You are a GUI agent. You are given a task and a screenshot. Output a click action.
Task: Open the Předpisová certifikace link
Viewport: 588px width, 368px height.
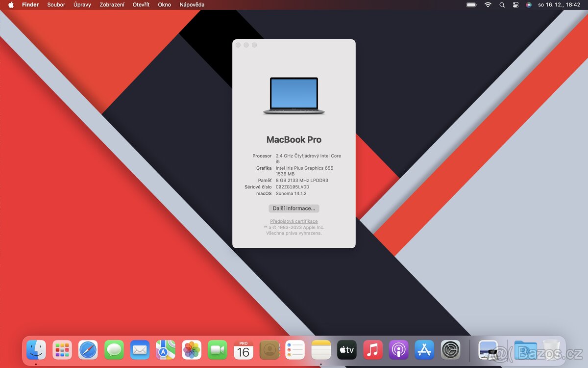(294, 221)
